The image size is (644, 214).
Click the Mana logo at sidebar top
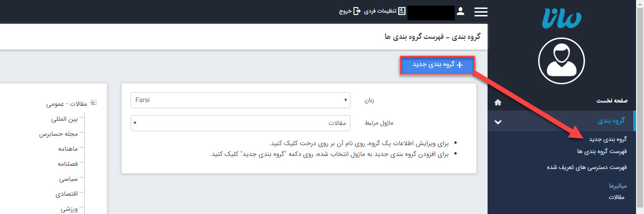coord(562,19)
